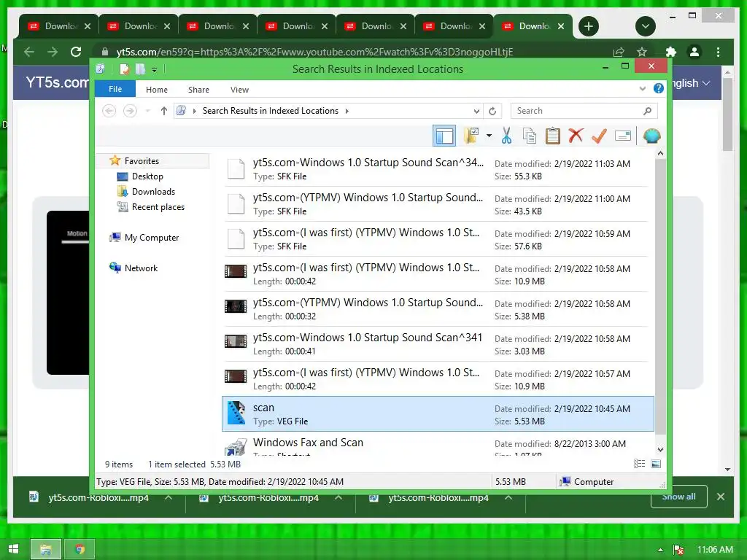Click the Cut scissors icon
This screenshot has width=747, height=560.
point(506,136)
